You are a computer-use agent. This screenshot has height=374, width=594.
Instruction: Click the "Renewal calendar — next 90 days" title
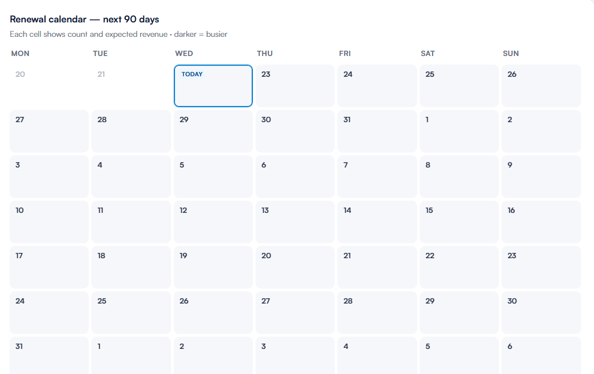coord(84,19)
